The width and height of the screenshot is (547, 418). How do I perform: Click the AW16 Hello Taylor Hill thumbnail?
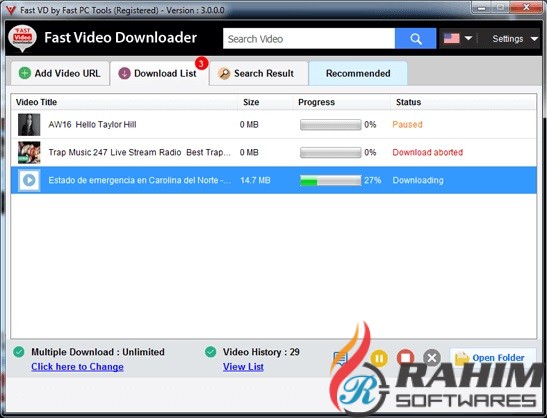[x=29, y=125]
